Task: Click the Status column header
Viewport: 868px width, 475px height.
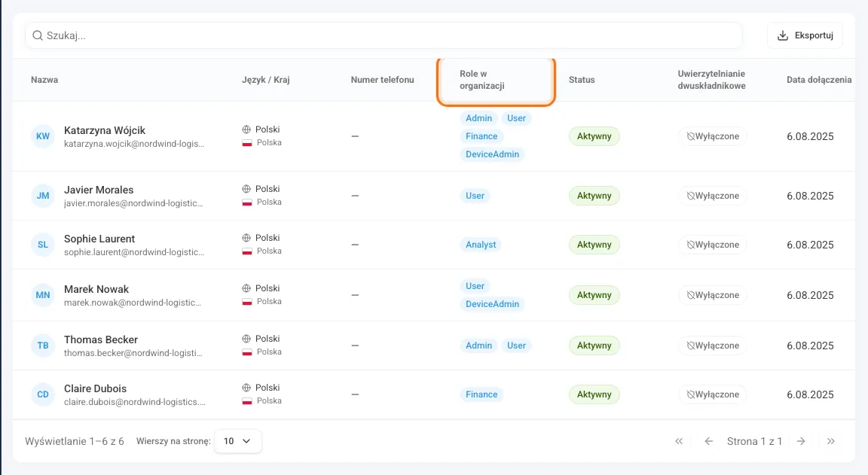Action: [582, 80]
